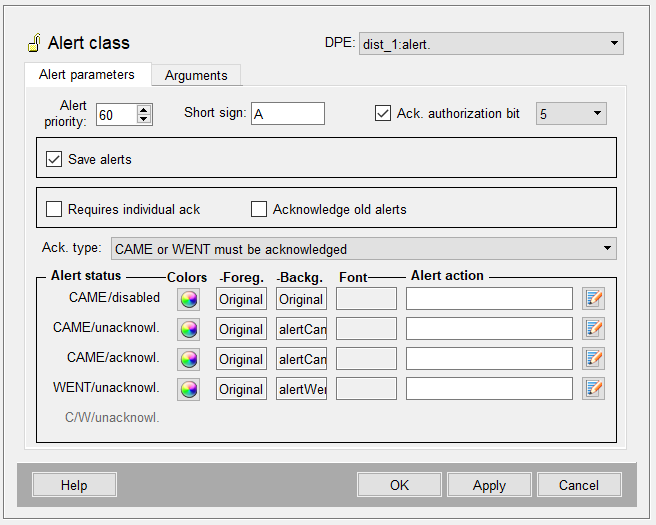The height and width of the screenshot is (525, 656).
Task: Open color picker for WENT/unacknowl. row
Action: 188,388
